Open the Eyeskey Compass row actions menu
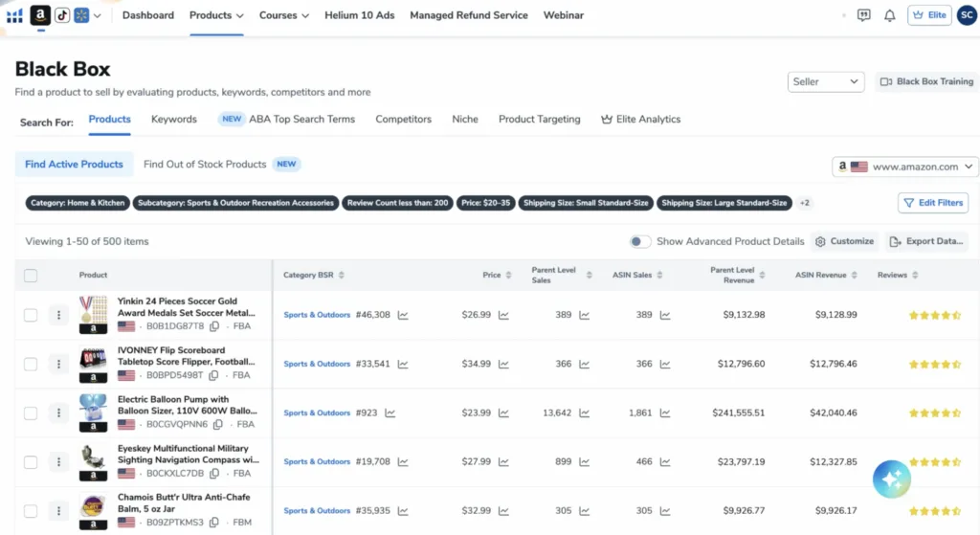Image resolution: width=980 pixels, height=535 pixels. click(x=58, y=462)
